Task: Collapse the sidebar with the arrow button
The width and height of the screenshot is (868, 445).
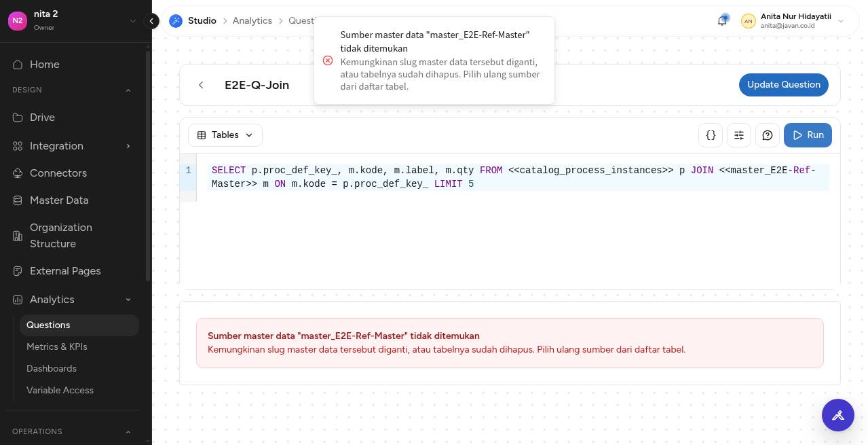Action: (x=152, y=21)
